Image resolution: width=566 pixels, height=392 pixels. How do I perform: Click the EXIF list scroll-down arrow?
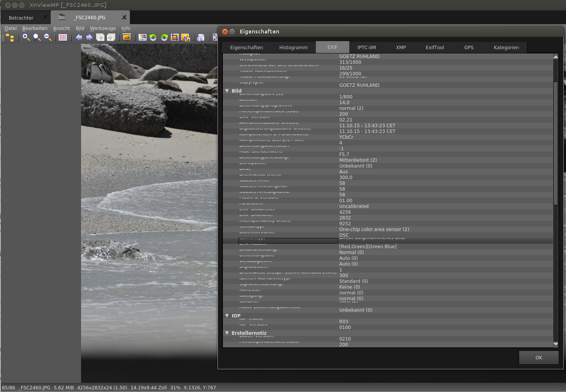click(555, 344)
